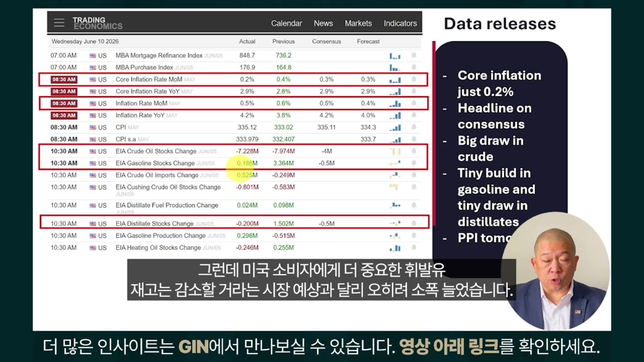The width and height of the screenshot is (644, 362).
Task: Open the MBA Mortgage Refinance Index link
Action: (x=159, y=55)
